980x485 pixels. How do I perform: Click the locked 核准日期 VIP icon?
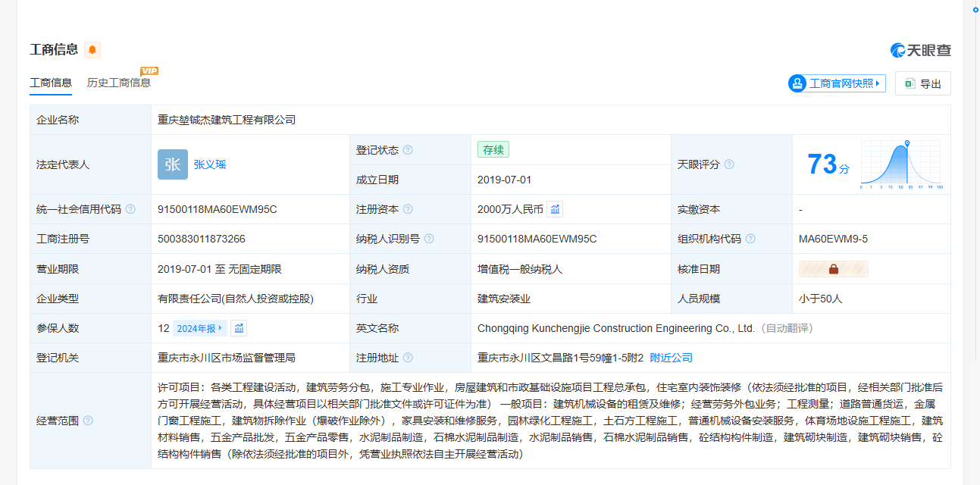833,269
